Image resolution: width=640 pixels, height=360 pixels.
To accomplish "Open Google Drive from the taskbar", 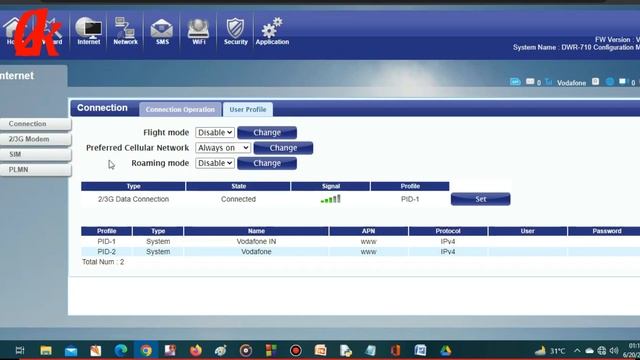I will point(446,350).
